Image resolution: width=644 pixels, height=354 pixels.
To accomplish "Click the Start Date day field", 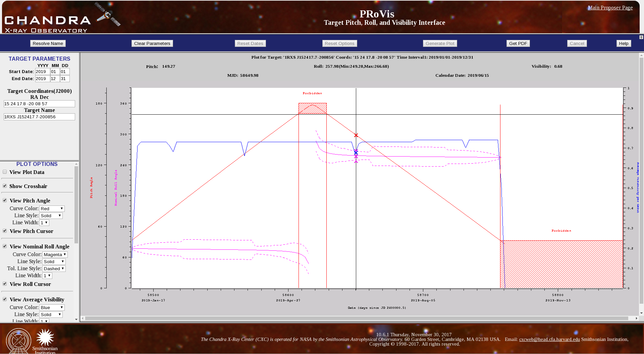I will [65, 71].
